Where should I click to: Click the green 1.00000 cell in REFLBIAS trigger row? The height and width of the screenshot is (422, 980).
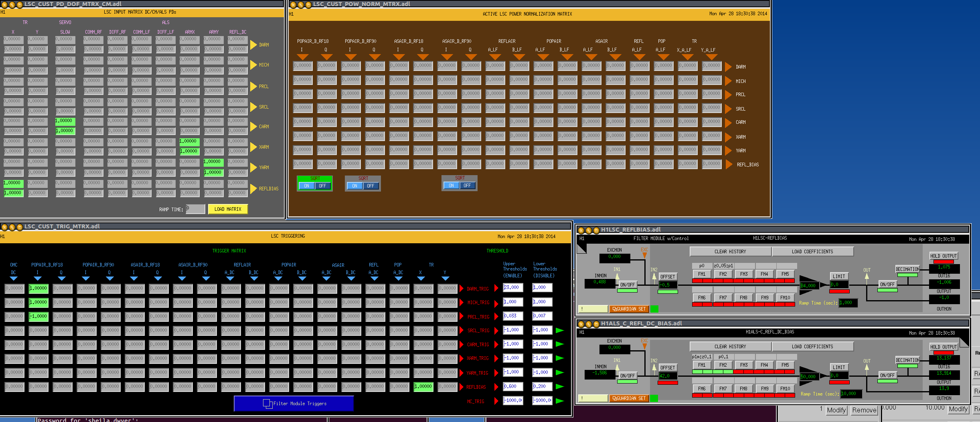(423, 387)
